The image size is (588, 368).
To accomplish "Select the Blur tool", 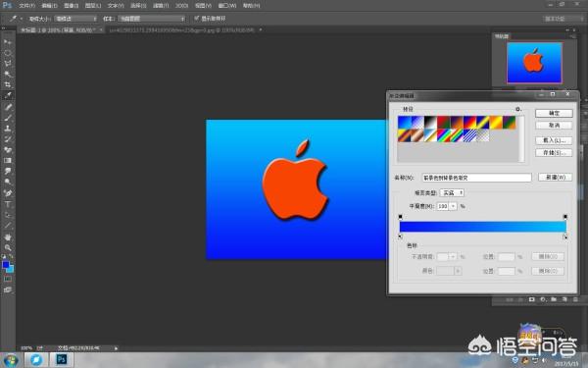I will [x=8, y=171].
